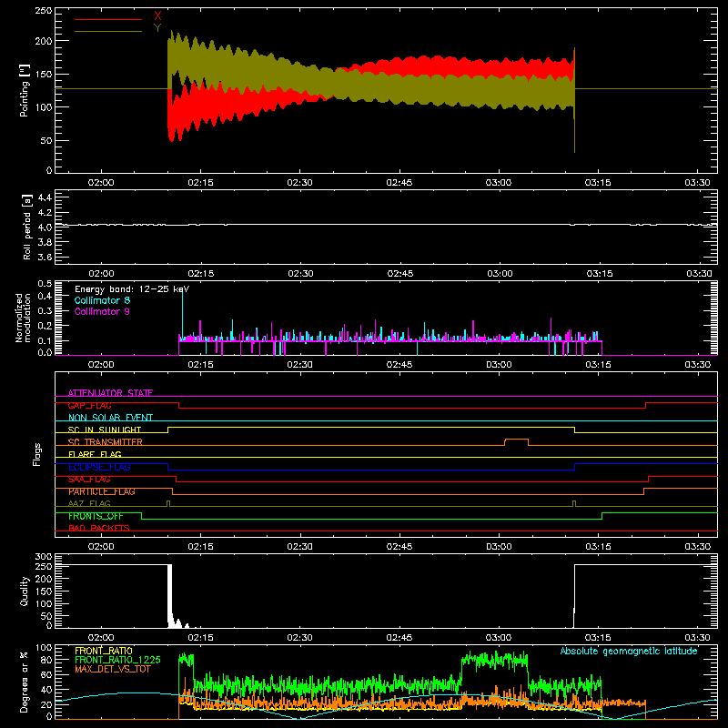Click the first AAZ_FLAG pulse before 02:15
This screenshot has height=728, width=728.
pos(168,503)
